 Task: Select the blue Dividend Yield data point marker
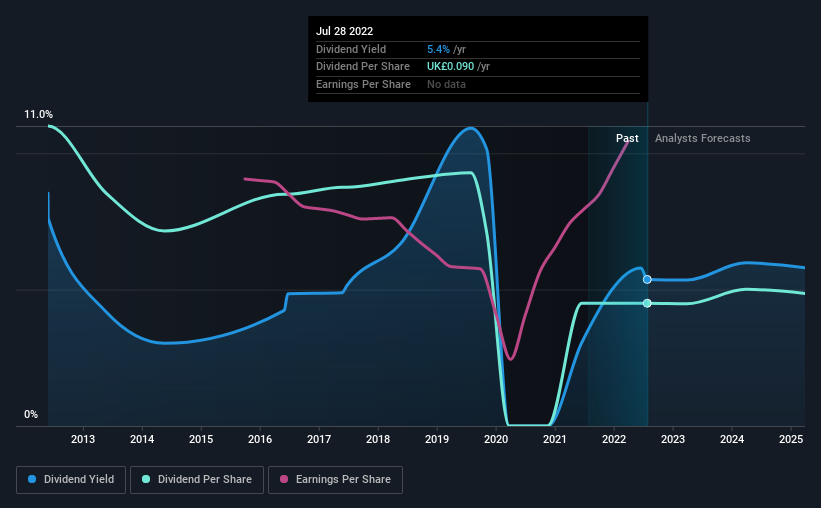click(647, 280)
